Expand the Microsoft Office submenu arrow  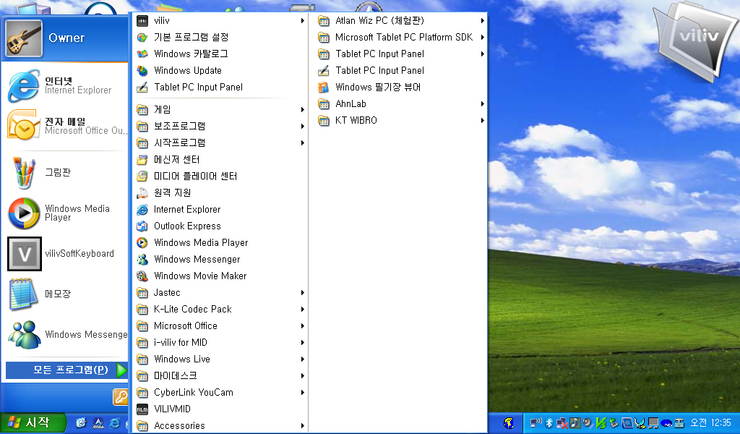pyautogui.click(x=302, y=326)
